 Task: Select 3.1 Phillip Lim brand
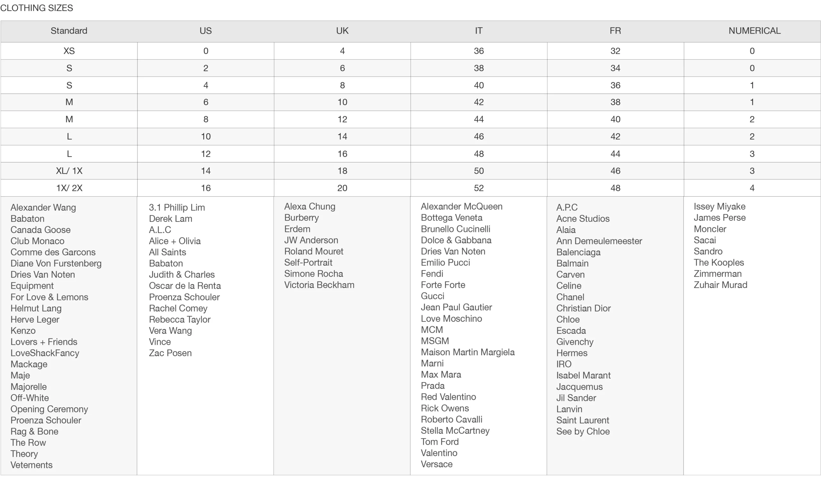tap(177, 207)
